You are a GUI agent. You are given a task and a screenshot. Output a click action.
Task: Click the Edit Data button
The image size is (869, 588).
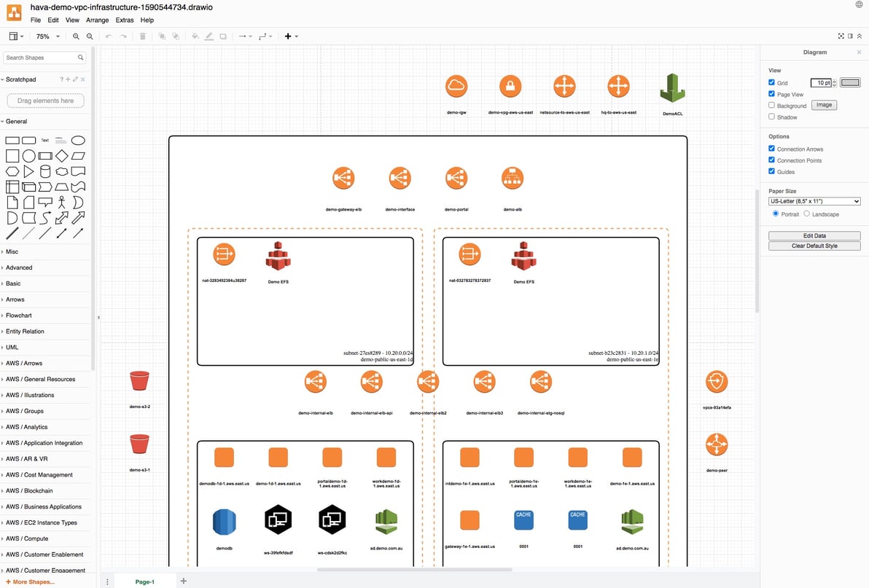[814, 235]
